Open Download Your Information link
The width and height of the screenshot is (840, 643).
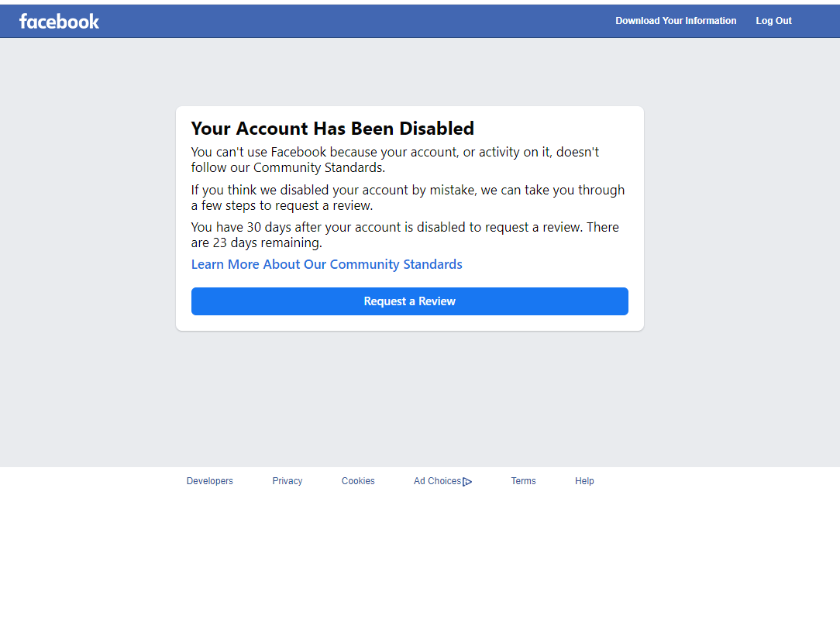[x=676, y=21]
